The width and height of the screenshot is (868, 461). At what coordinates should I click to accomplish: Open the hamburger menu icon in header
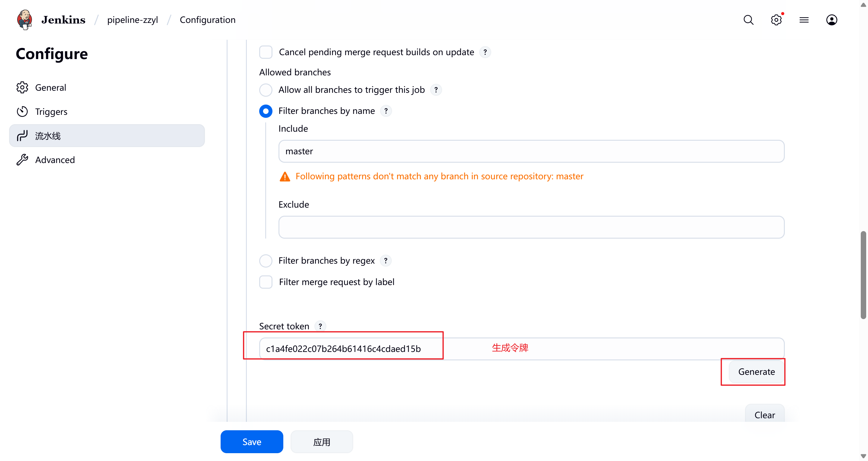point(804,20)
